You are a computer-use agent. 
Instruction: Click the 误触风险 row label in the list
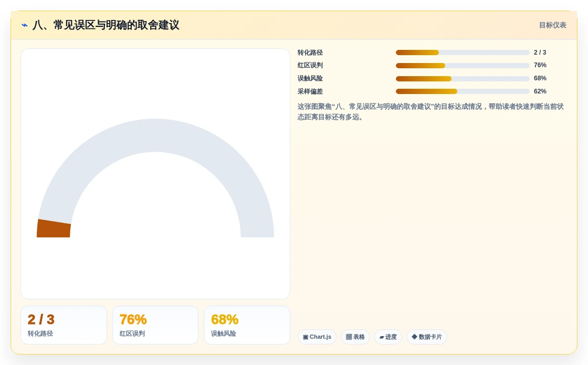coord(310,78)
